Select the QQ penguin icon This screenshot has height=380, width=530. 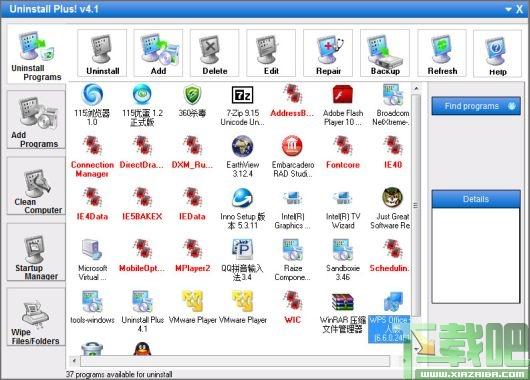click(142, 349)
